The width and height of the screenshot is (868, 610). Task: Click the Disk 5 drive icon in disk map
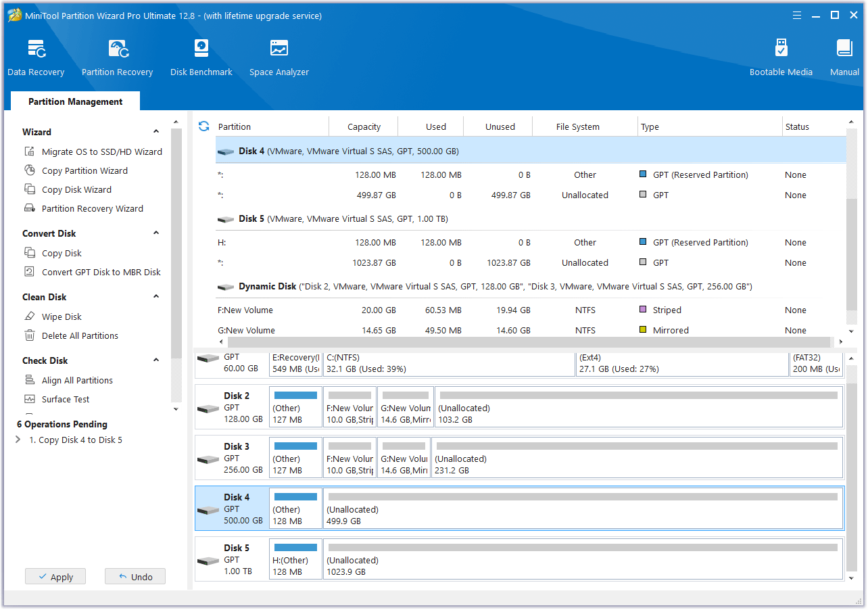pyautogui.click(x=208, y=561)
